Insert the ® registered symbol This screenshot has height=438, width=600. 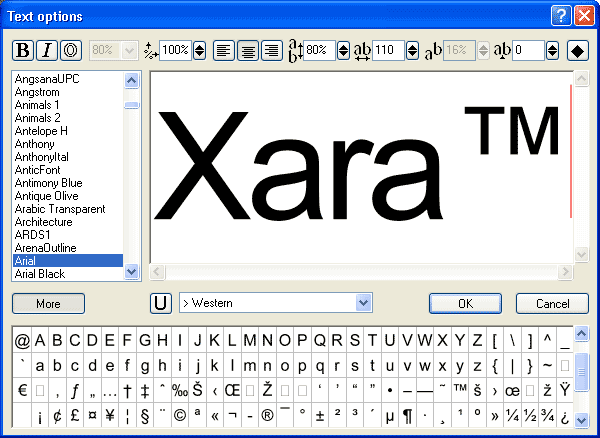267,416
